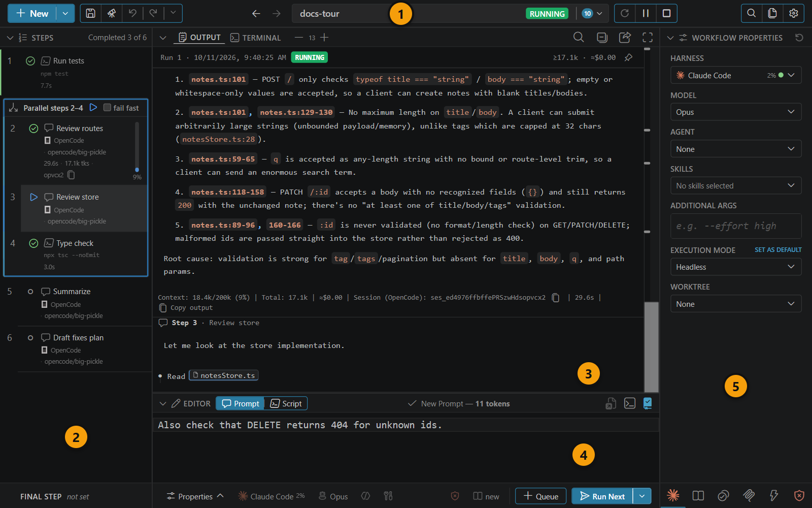Search within output panel
This screenshot has width=812, height=508.
pyautogui.click(x=579, y=38)
